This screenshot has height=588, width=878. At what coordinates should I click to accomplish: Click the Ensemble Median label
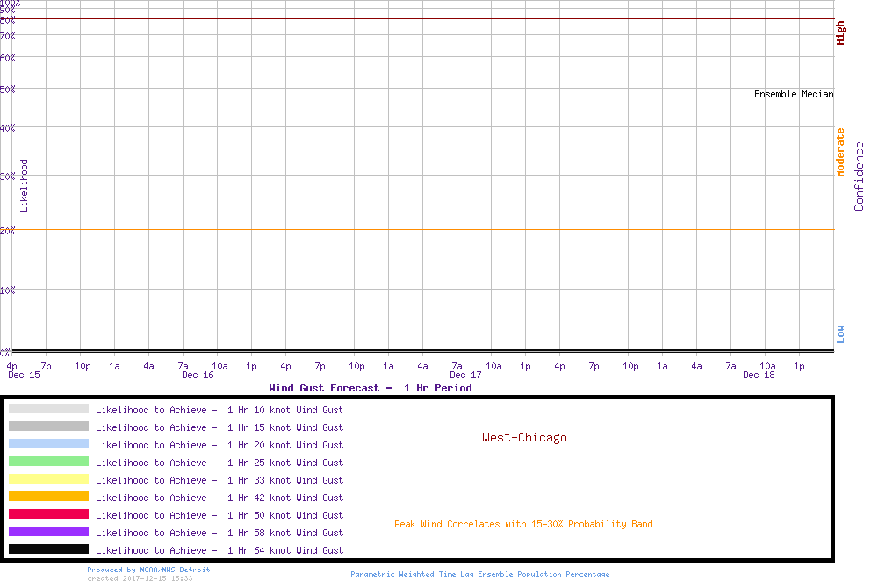(794, 94)
